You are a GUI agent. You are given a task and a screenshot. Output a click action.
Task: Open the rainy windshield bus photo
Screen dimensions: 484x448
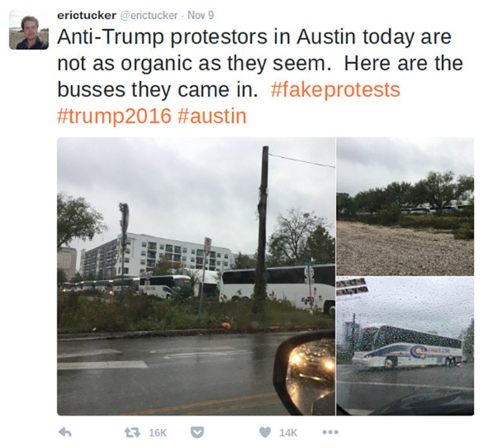coord(405,346)
